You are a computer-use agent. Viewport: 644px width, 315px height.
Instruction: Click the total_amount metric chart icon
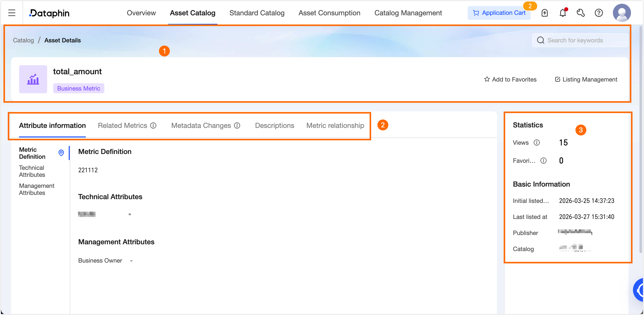pos(33,79)
